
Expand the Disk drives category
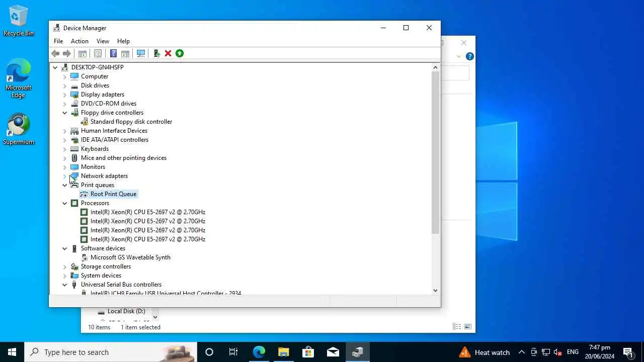pyautogui.click(x=64, y=85)
